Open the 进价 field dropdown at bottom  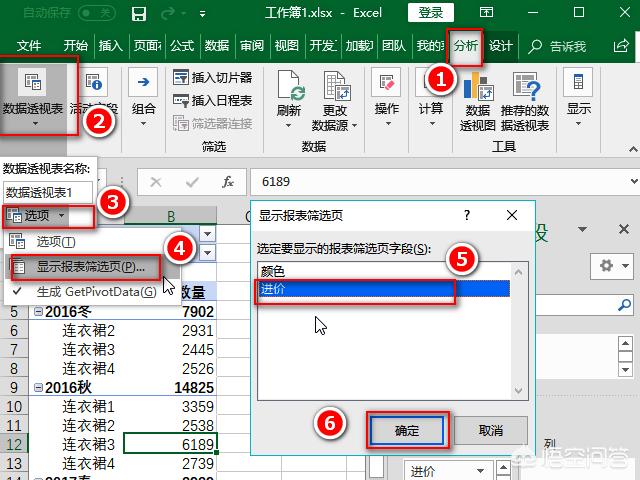(480, 471)
